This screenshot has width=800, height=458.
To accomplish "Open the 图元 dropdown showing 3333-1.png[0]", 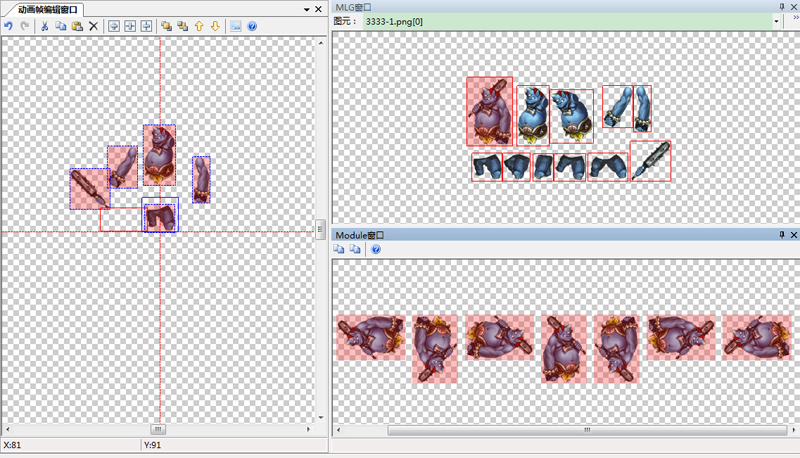I will (x=776, y=21).
